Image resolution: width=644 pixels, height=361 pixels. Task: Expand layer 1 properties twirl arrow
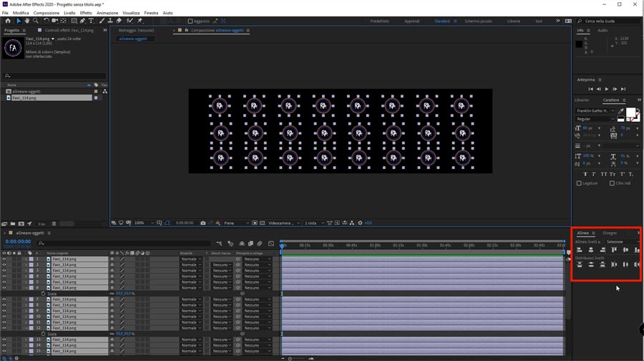point(26,259)
